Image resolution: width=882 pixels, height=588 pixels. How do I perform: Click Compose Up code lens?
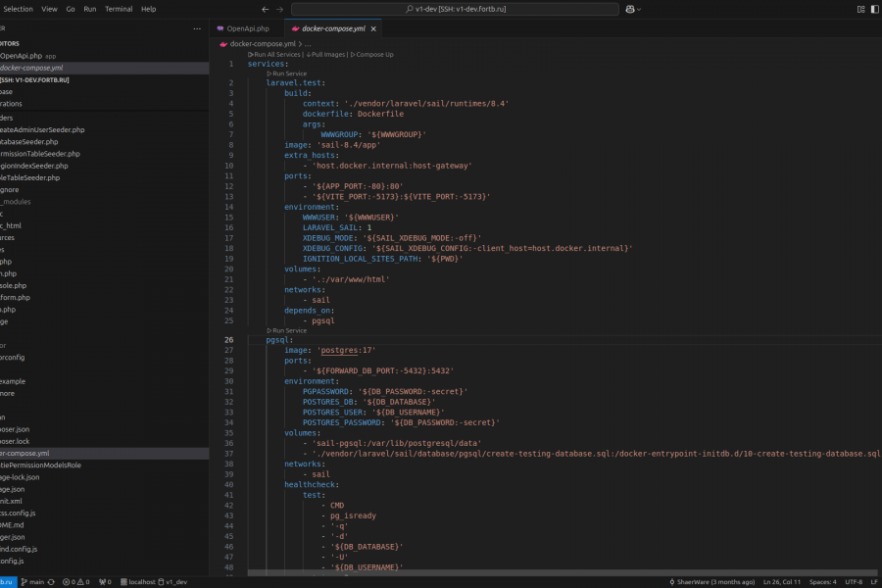point(372,55)
